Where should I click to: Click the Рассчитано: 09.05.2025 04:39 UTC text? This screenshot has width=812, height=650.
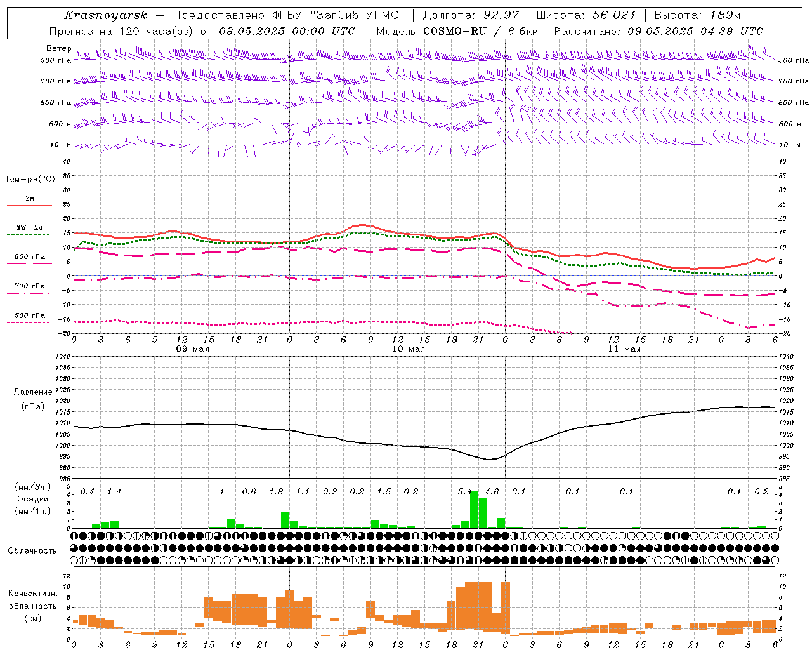click(658, 31)
